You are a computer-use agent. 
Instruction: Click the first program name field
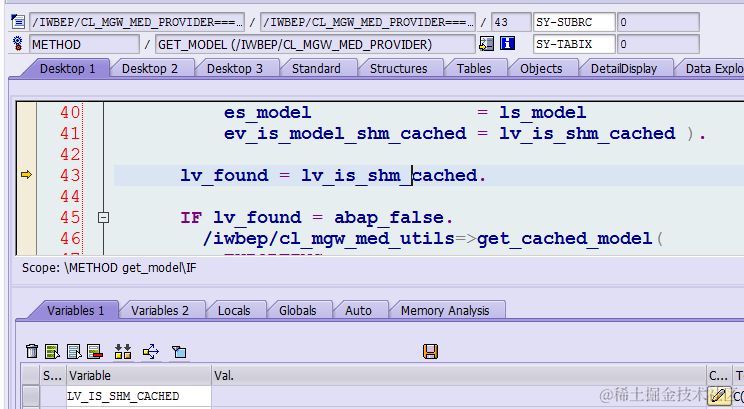137,22
